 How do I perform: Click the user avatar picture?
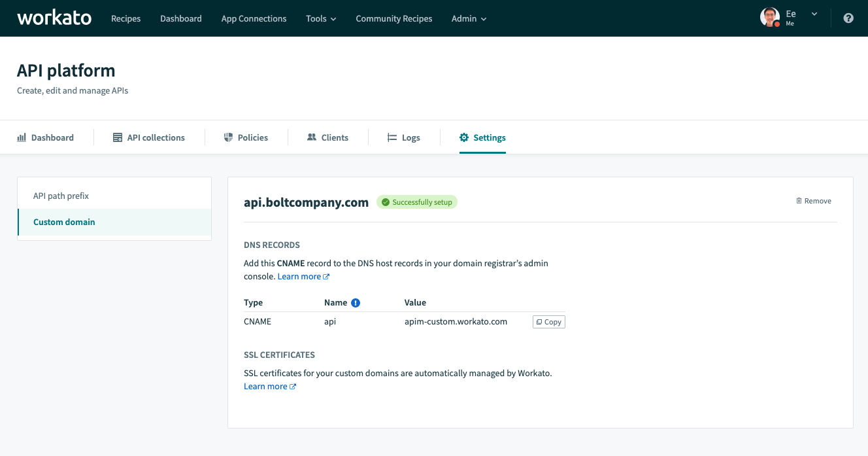tap(770, 18)
